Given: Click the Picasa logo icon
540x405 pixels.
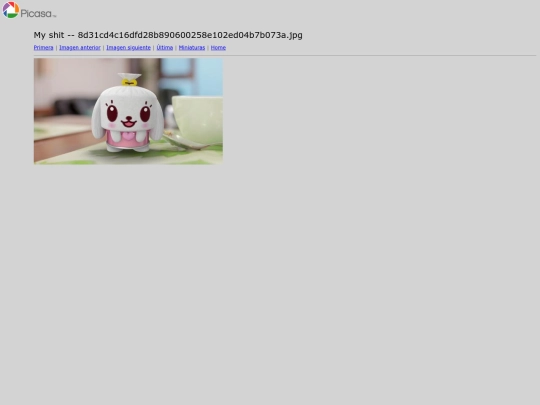Looking at the screenshot, I should tap(11, 10).
